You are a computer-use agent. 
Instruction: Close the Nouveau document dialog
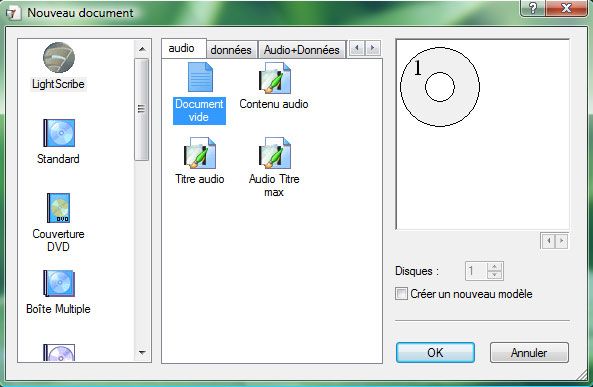566,8
